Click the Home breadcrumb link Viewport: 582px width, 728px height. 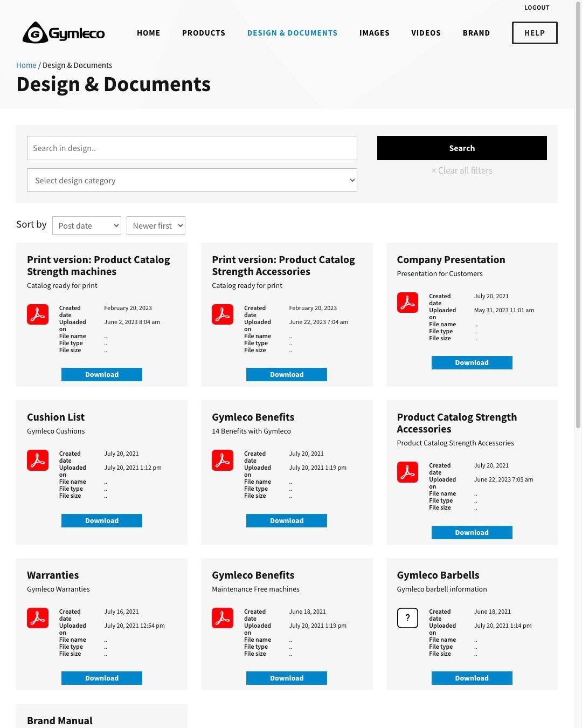pyautogui.click(x=26, y=65)
